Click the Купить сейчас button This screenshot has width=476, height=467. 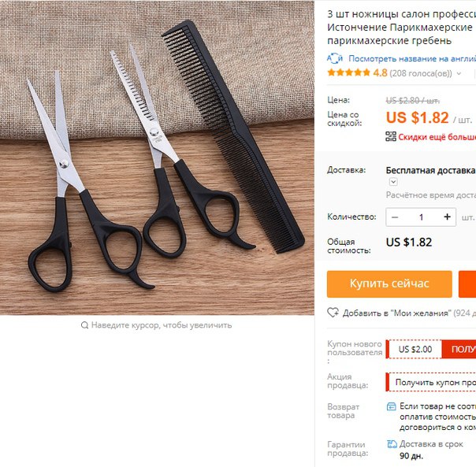(x=389, y=284)
